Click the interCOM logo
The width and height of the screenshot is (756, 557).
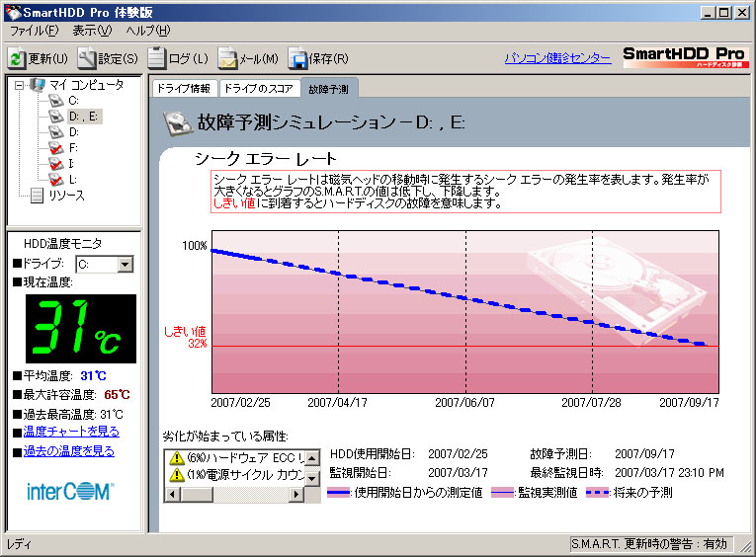pos(70,492)
